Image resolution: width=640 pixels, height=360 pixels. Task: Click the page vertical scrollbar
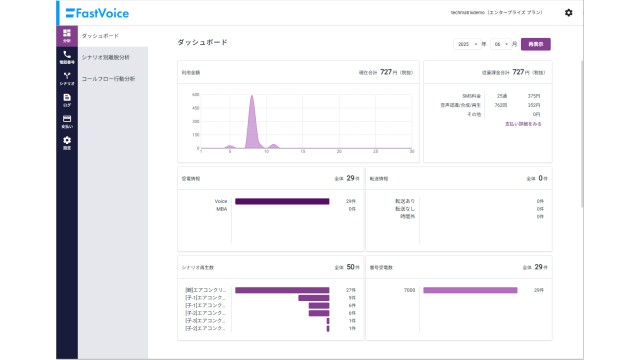582,135
